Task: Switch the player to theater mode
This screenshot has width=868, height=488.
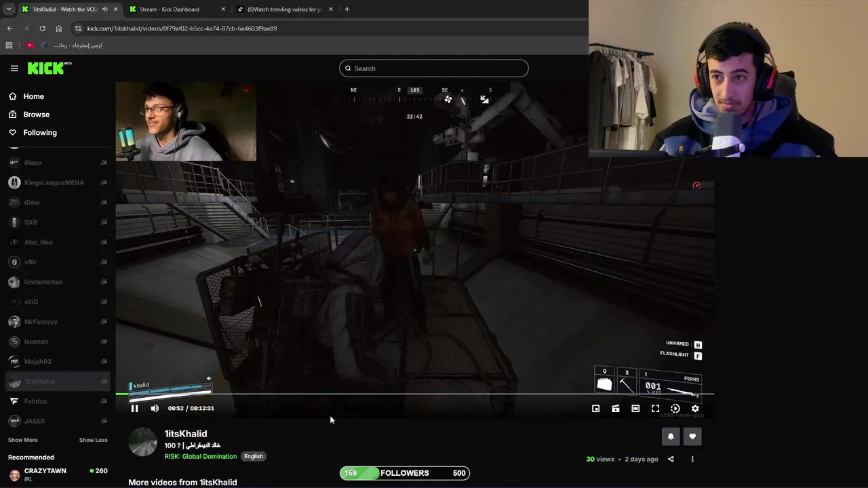Action: click(x=635, y=409)
